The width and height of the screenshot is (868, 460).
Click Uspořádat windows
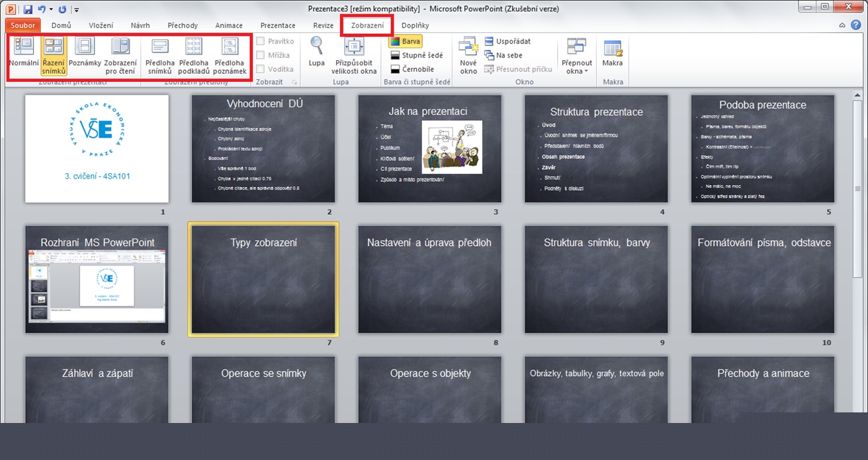click(x=507, y=41)
